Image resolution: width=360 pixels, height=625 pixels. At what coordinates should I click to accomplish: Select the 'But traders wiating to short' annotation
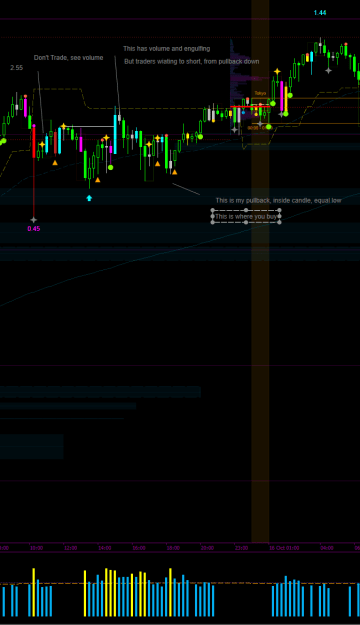point(192,61)
